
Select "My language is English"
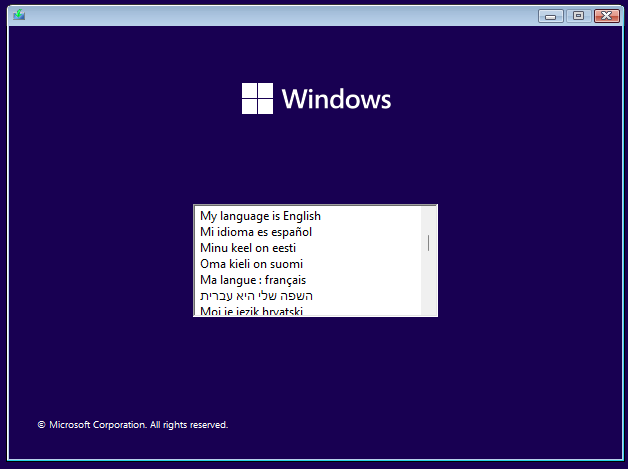308,216
